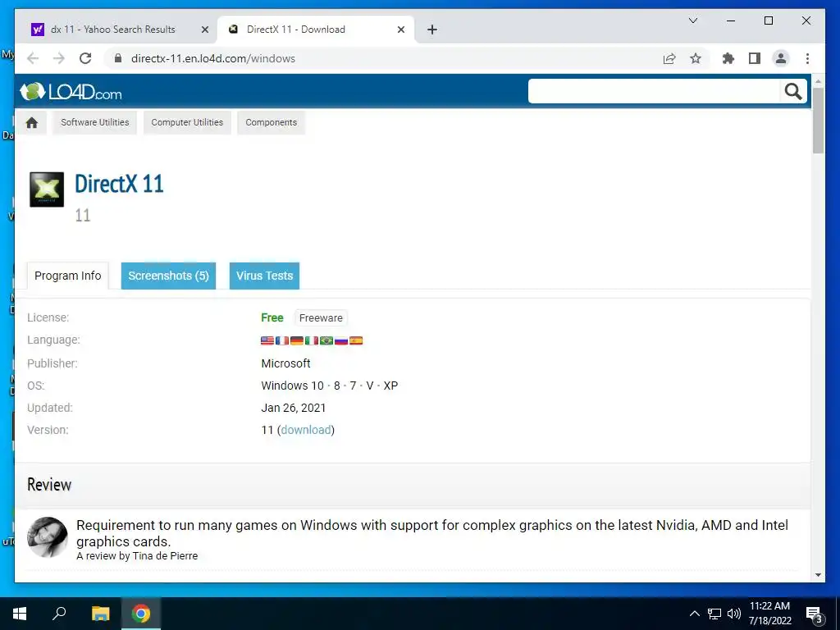The width and height of the screenshot is (840, 630).
Task: Open the taskbar search icon
Action: [59, 614]
